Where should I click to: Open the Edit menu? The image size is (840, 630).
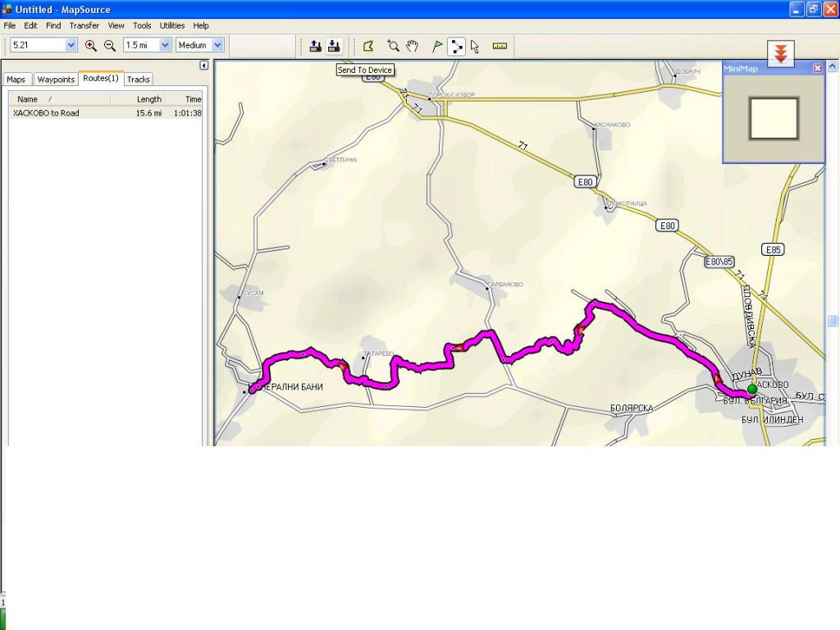(x=30, y=25)
